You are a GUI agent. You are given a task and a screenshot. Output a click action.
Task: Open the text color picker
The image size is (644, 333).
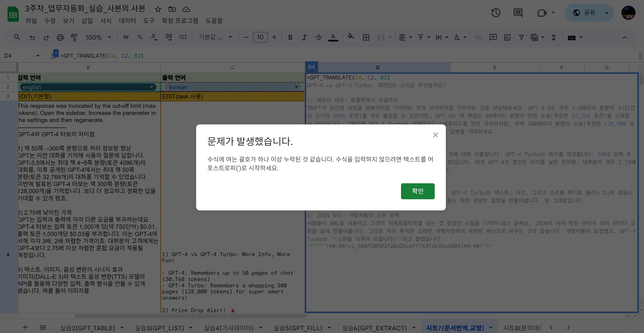coord(333,38)
